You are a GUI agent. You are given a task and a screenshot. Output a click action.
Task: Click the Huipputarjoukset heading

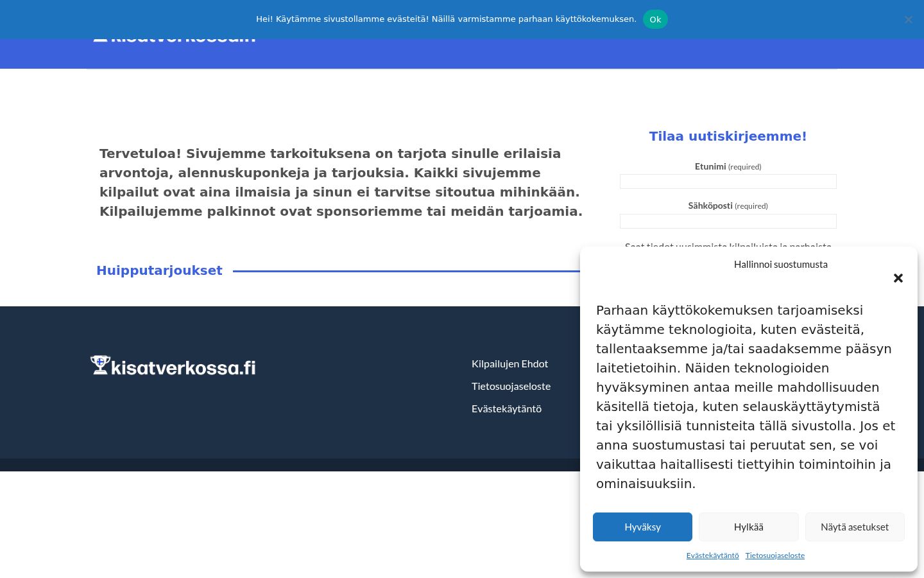[x=159, y=270]
